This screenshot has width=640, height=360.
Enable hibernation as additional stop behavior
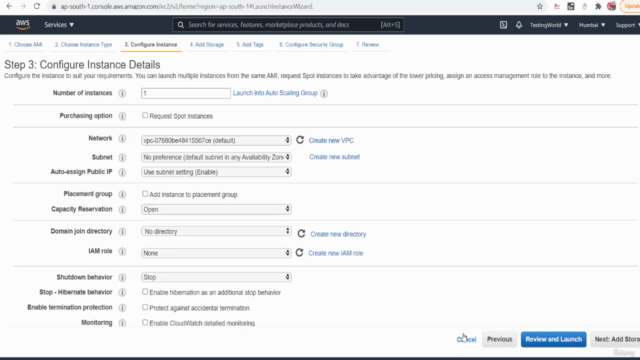145,292
